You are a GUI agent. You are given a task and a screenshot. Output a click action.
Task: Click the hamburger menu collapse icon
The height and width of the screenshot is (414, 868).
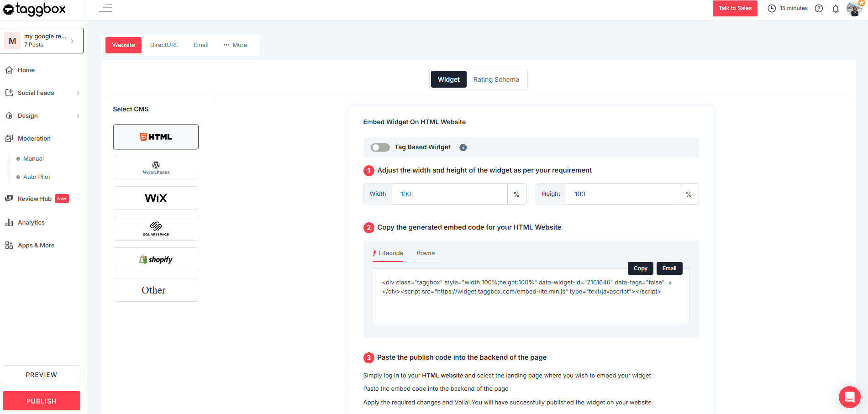tap(105, 8)
